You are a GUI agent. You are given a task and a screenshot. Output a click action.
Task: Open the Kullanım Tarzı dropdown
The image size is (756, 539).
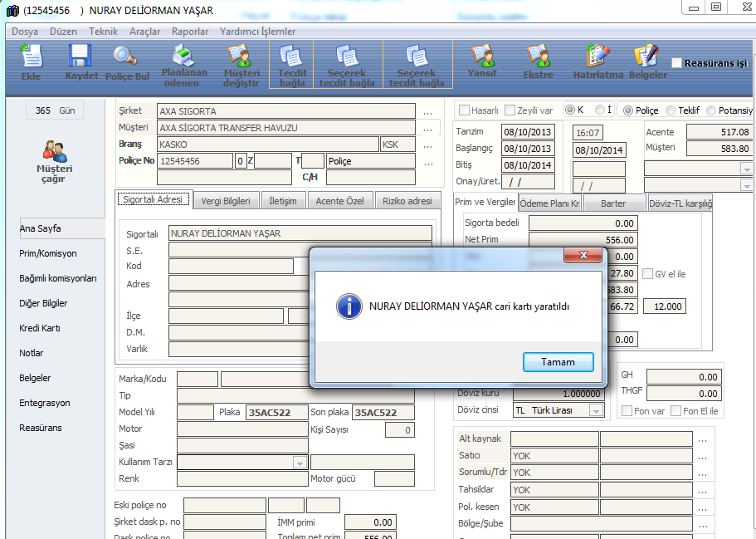point(301,463)
